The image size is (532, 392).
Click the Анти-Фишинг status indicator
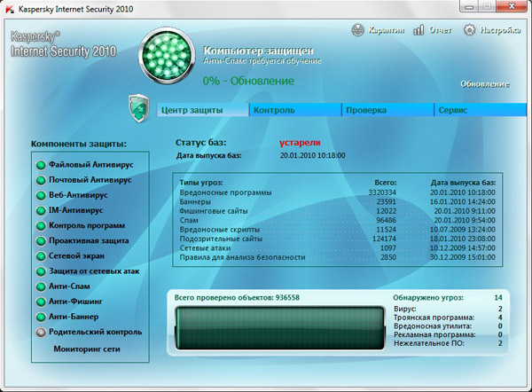(41, 302)
